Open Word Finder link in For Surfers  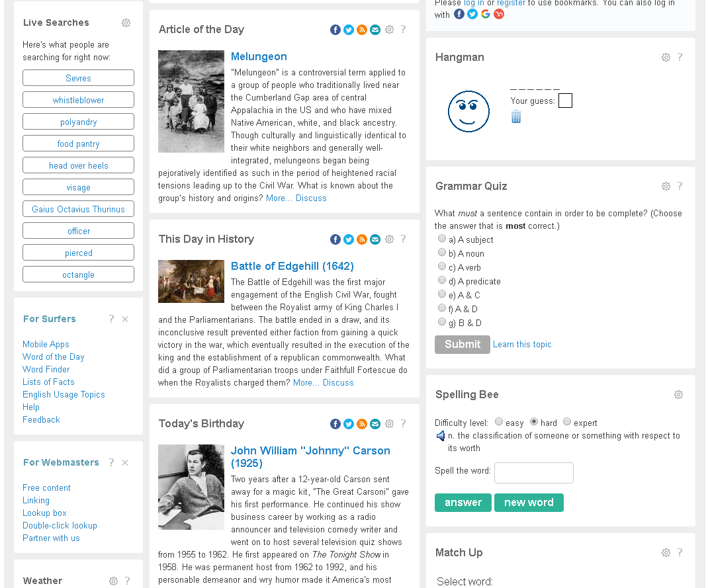tap(46, 370)
